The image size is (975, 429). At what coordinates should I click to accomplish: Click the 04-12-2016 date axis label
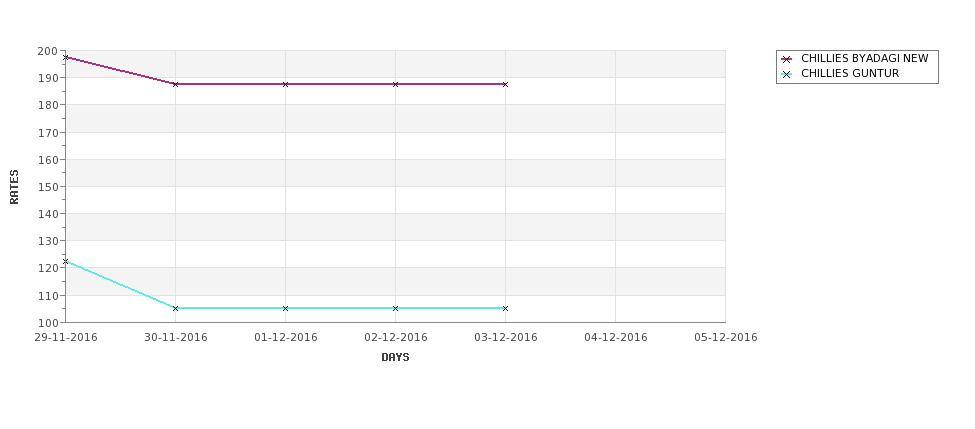pyautogui.click(x=616, y=338)
